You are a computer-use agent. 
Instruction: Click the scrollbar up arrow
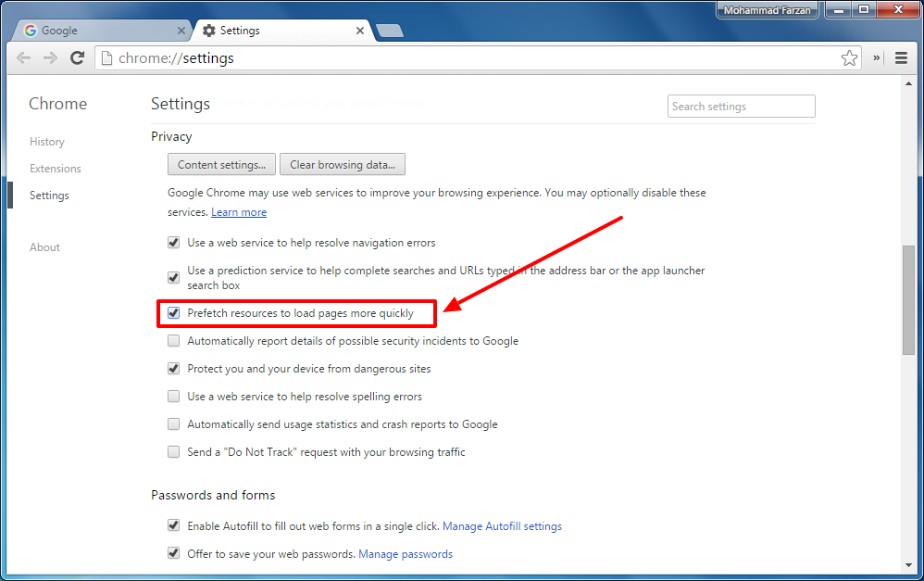tap(908, 83)
